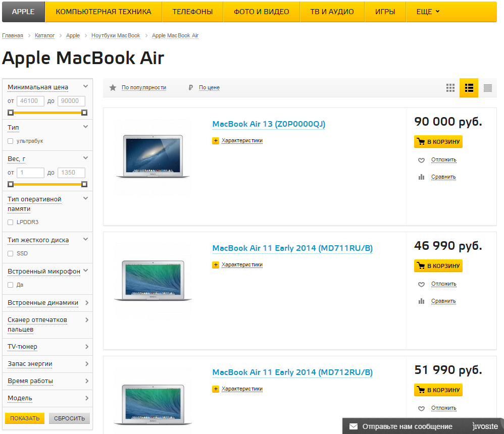The width and height of the screenshot is (504, 434).
Task: Click the envelope icon in chat widget
Action: point(353,426)
